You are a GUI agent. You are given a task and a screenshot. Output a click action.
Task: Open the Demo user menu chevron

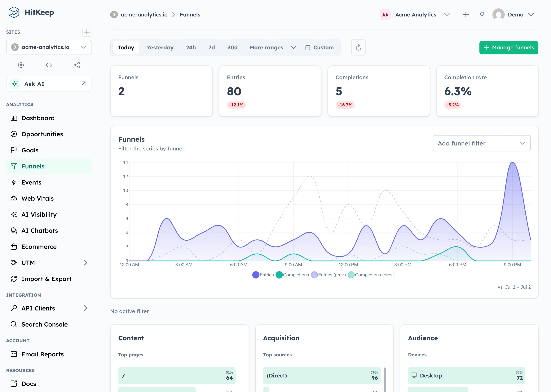[531, 15]
